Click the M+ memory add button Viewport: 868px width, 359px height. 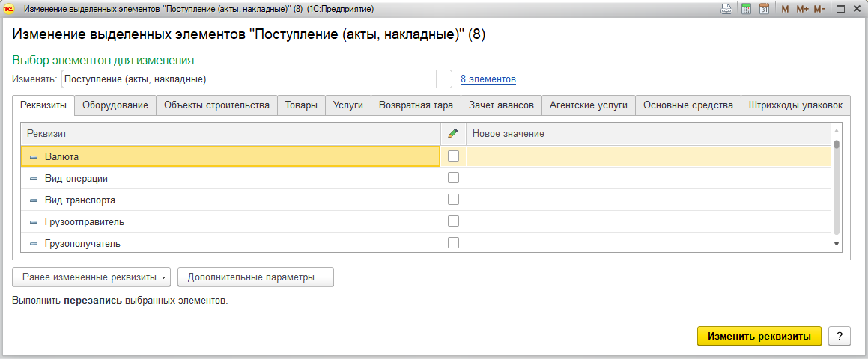802,9
